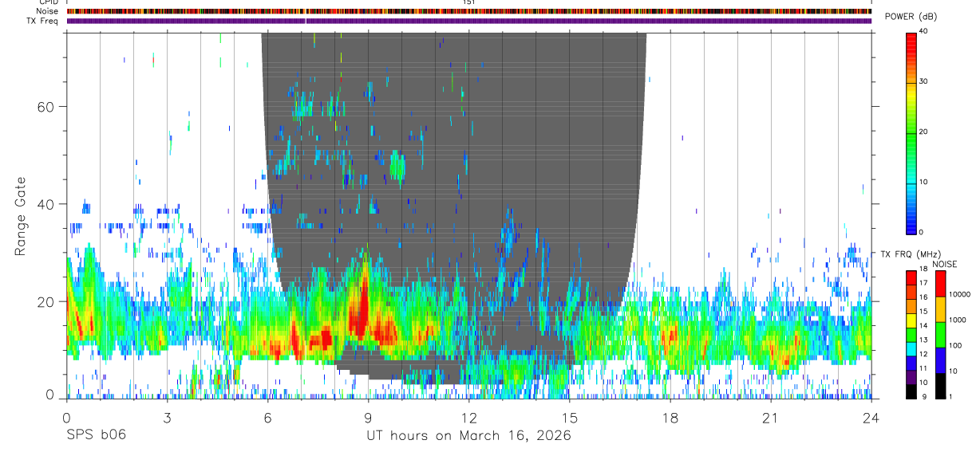
Task: Click the 10000 label on noise legend
Action: click(x=959, y=294)
